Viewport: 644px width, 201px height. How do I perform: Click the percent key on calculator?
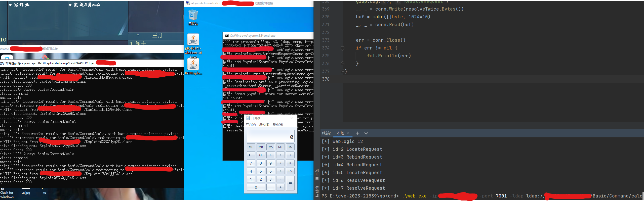point(290,163)
